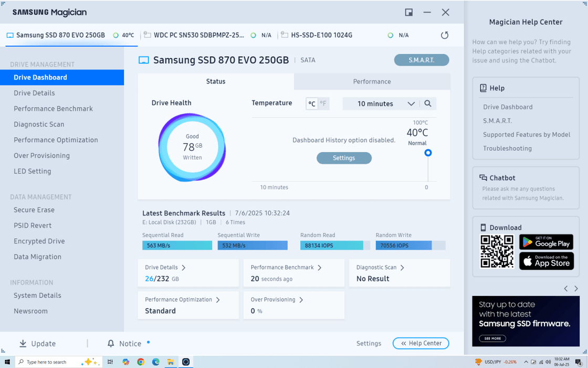Image resolution: width=588 pixels, height=368 pixels.
Task: Switch temperature unit to Fahrenheit
Action: [323, 104]
